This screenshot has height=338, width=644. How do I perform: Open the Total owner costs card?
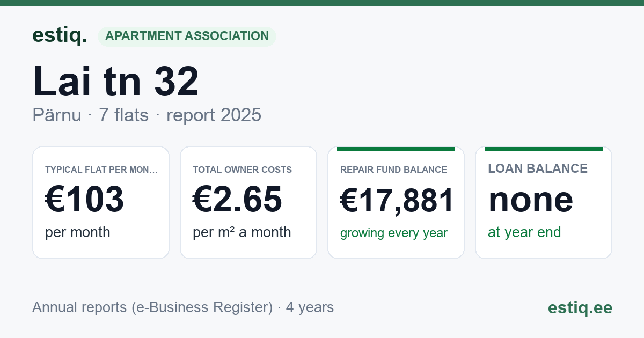[x=248, y=202]
